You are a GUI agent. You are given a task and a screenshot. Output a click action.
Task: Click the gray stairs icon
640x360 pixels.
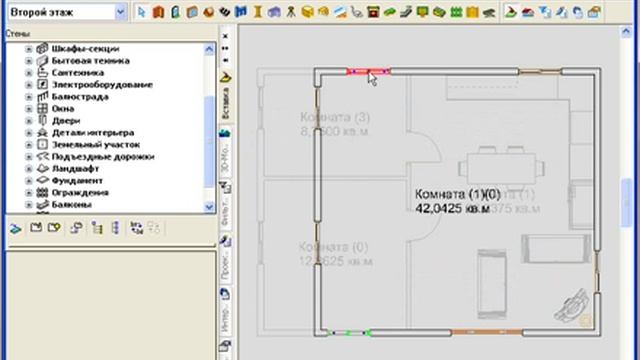(406, 12)
